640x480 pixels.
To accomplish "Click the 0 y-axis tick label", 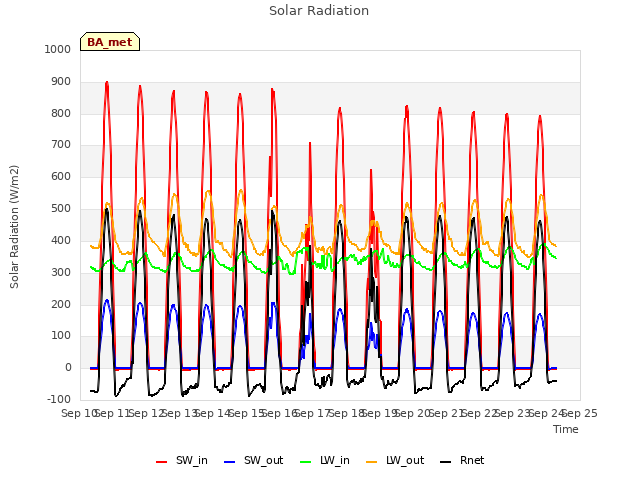I will pyautogui.click(x=68, y=367).
